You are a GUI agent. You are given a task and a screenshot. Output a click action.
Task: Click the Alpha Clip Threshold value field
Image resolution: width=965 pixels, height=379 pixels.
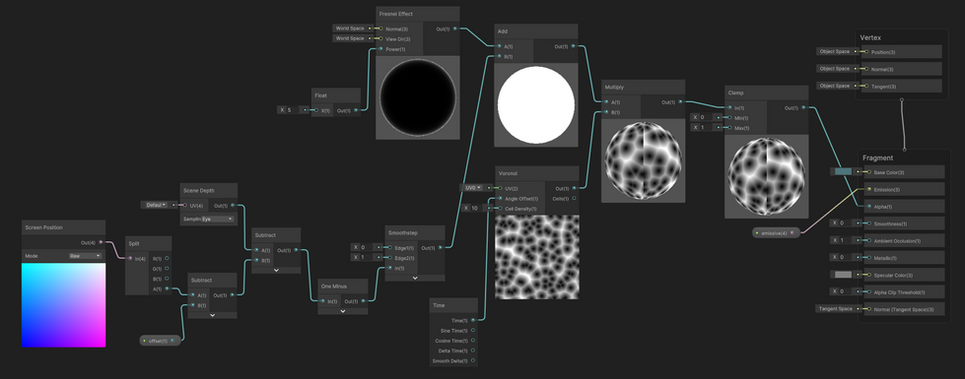point(845,292)
